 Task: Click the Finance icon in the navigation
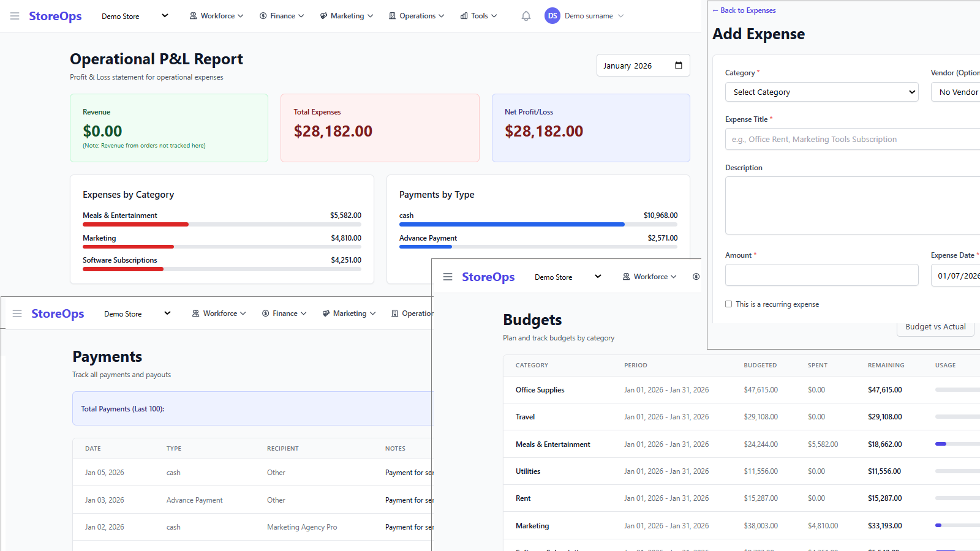(x=262, y=15)
